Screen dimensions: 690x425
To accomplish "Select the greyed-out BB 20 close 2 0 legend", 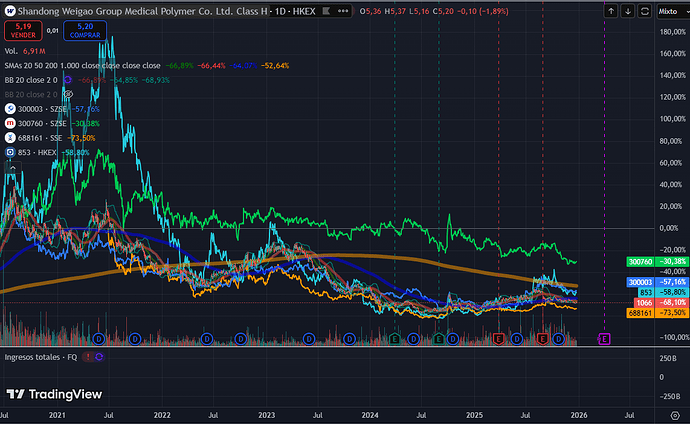I will coord(31,95).
